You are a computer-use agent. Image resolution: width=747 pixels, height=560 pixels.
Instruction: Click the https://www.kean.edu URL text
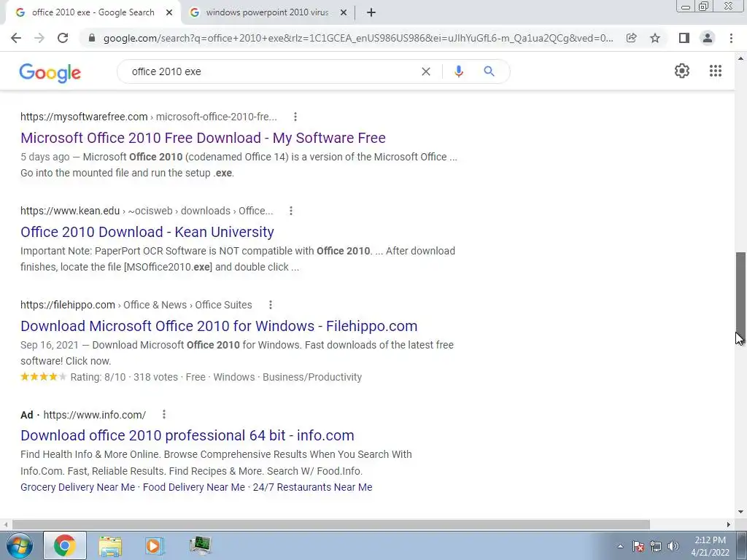click(70, 211)
